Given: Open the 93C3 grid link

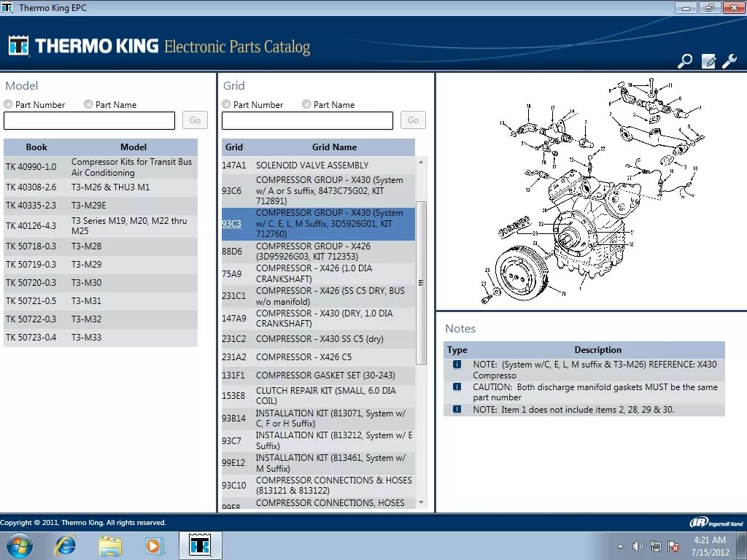Looking at the screenshot, I should point(231,223).
